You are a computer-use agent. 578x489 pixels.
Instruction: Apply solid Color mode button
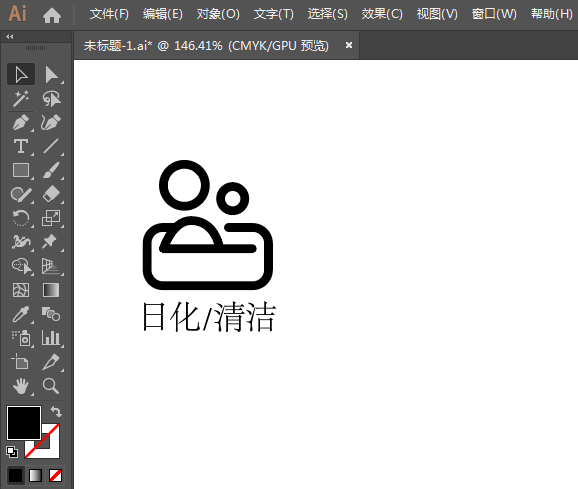15,475
